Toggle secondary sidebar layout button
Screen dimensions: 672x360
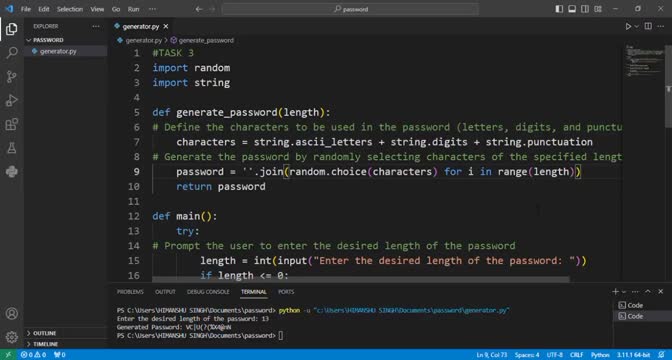585,9
